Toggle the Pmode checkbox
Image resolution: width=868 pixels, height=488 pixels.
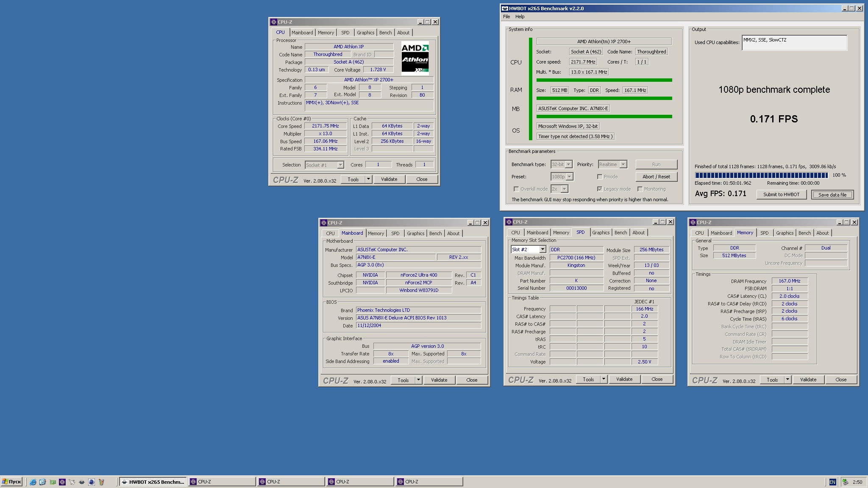click(x=600, y=177)
